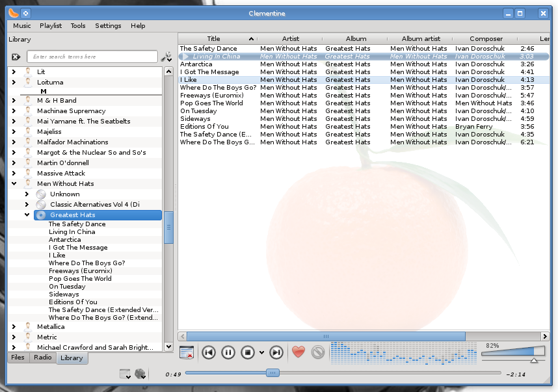Open library settings wrench icon
The width and height of the screenshot is (558, 392).
click(166, 57)
